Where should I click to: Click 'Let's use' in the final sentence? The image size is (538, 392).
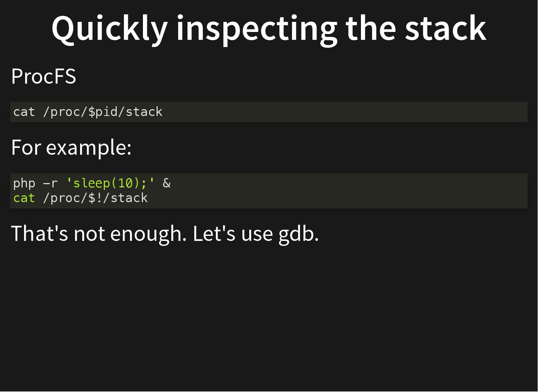[x=233, y=233]
